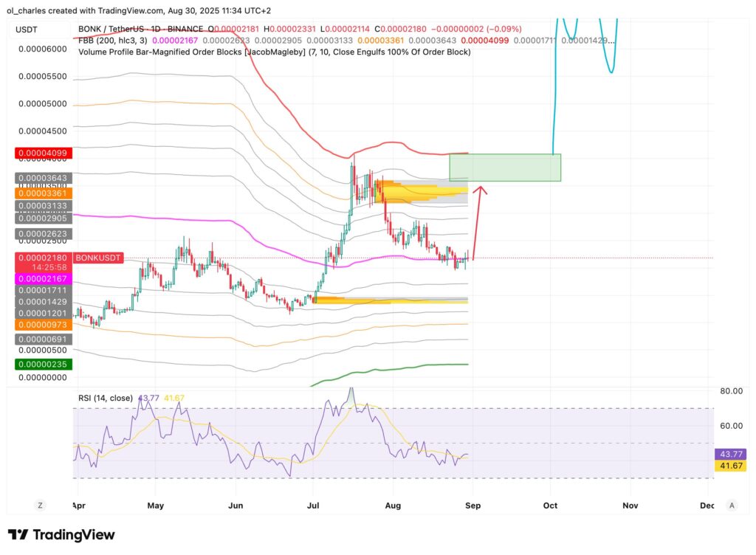Click the upper yellow order block
Screen dimensions: 756x555
[x=421, y=192]
